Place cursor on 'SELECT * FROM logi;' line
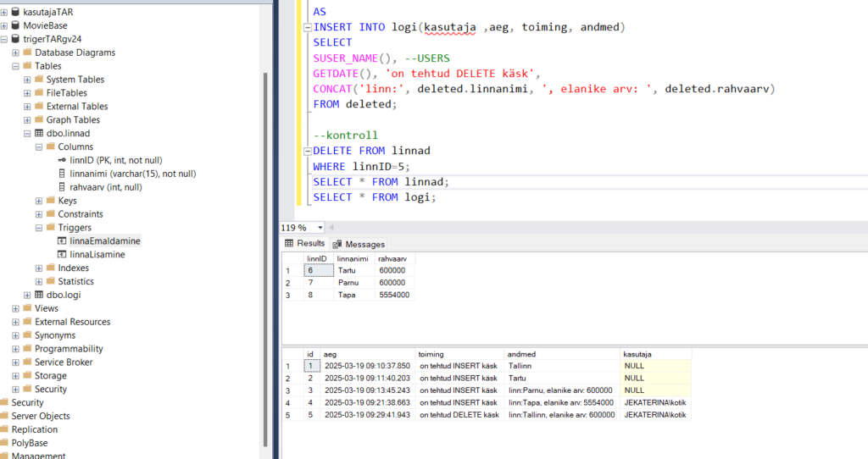 pos(374,197)
